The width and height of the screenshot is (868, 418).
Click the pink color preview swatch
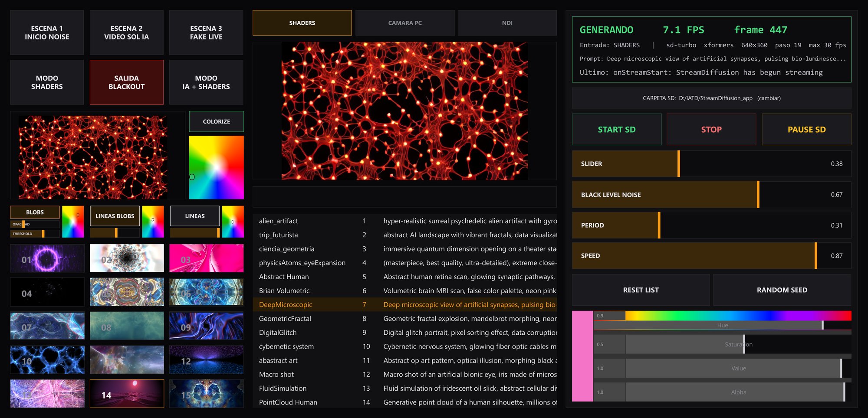coord(582,356)
